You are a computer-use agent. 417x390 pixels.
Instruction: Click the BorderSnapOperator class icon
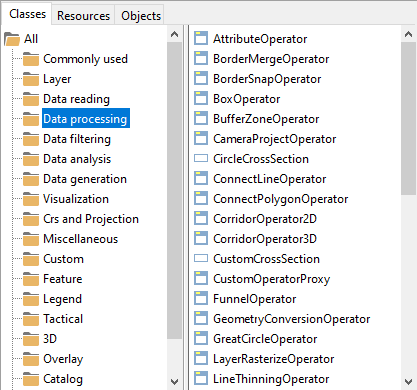201,78
